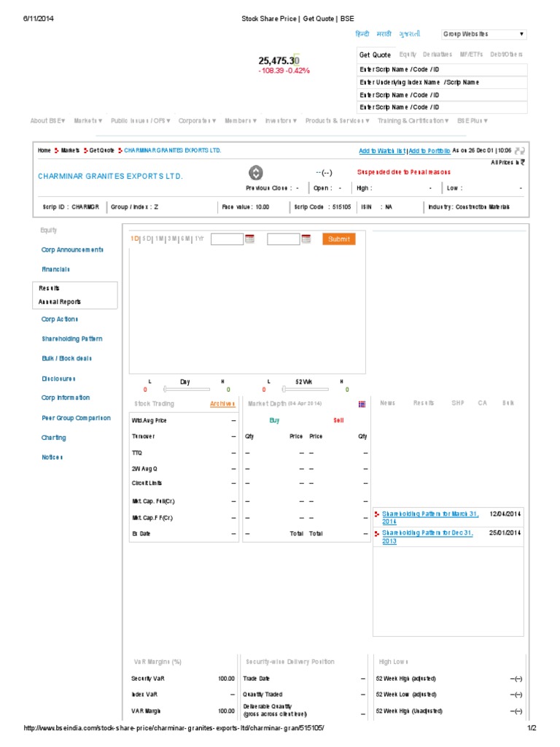Open the SHP tab
The width and height of the screenshot is (560, 747).
[458, 403]
